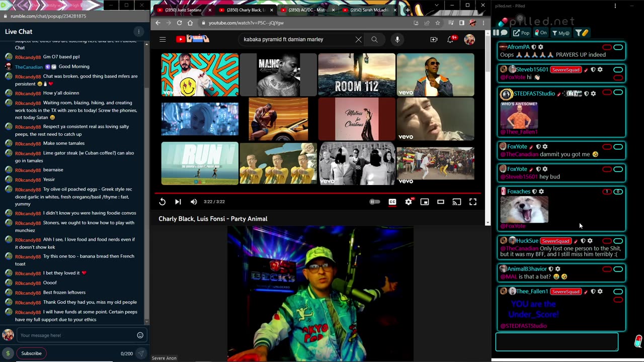
Task: Open Chrome home page button
Action: 190,23
